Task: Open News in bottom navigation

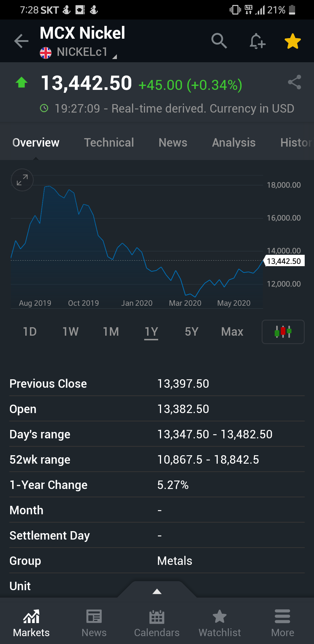Action: [94, 623]
